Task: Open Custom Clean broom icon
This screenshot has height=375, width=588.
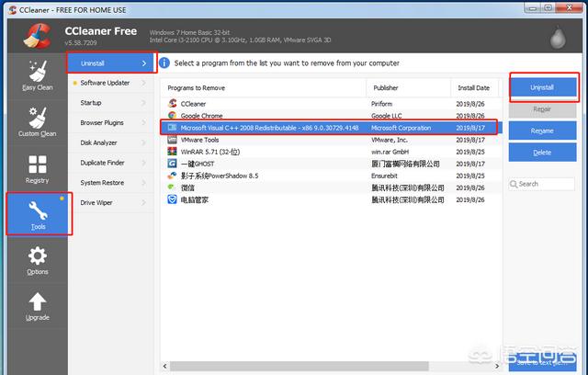Action: 38,122
